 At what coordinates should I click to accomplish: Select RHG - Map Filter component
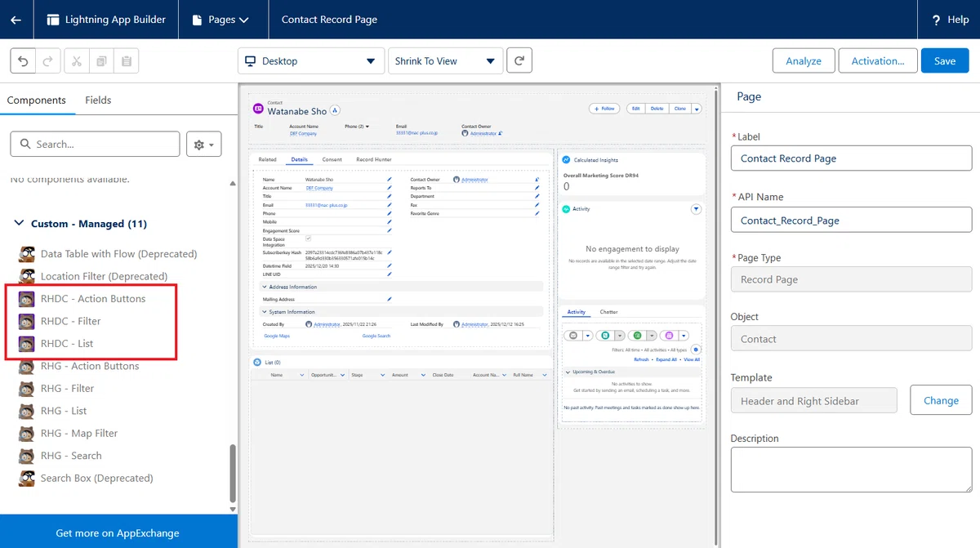click(x=69, y=434)
